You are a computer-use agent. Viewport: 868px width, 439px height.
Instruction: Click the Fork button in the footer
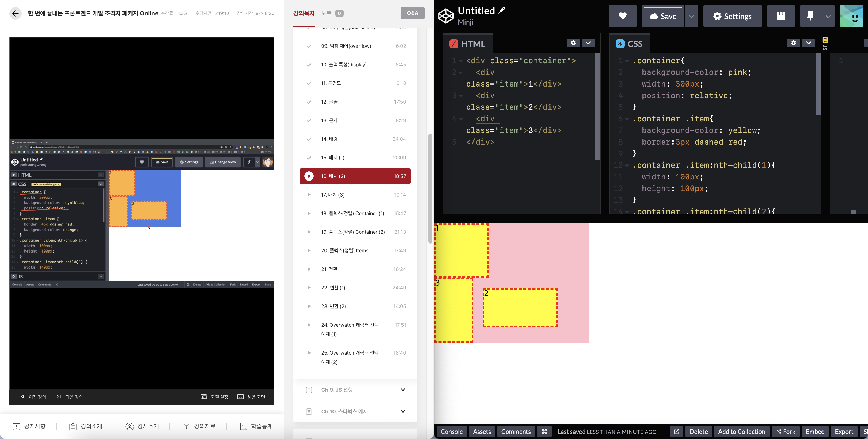pos(785,432)
